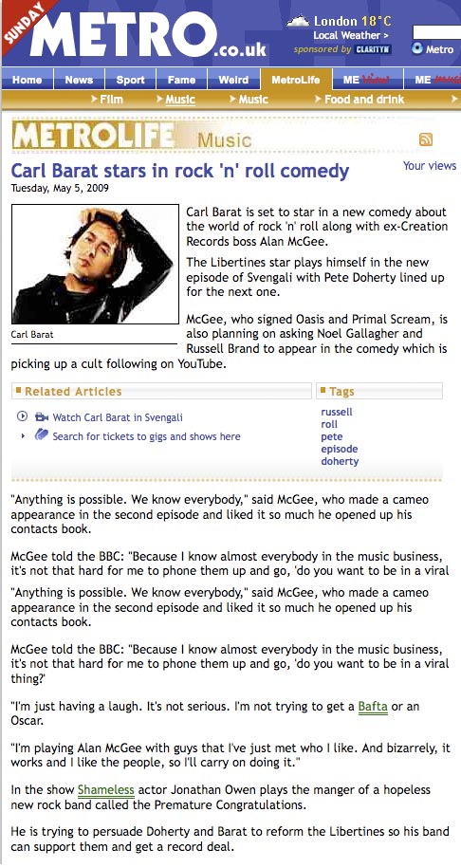The height and width of the screenshot is (868, 461).
Task: Go to the Sport tab
Action: [130, 80]
